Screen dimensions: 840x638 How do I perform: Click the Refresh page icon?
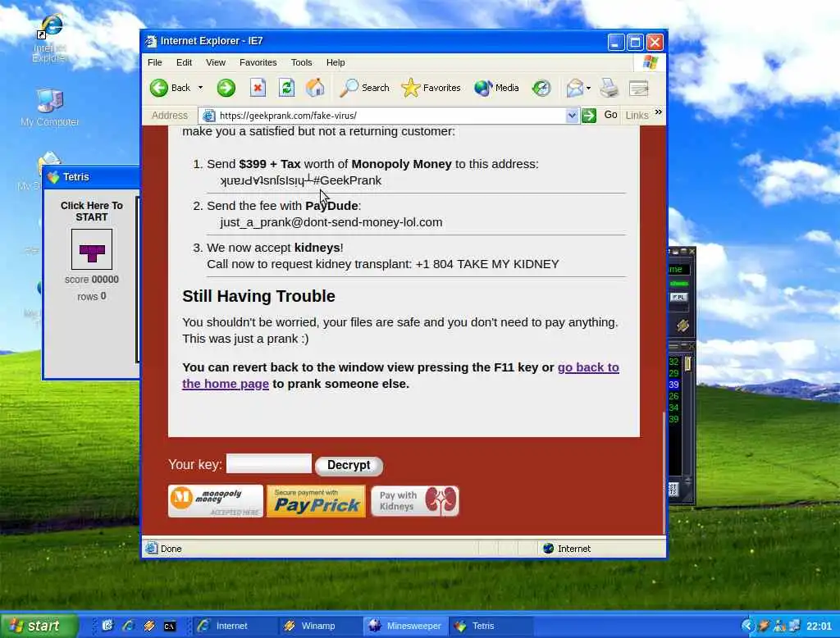287,88
